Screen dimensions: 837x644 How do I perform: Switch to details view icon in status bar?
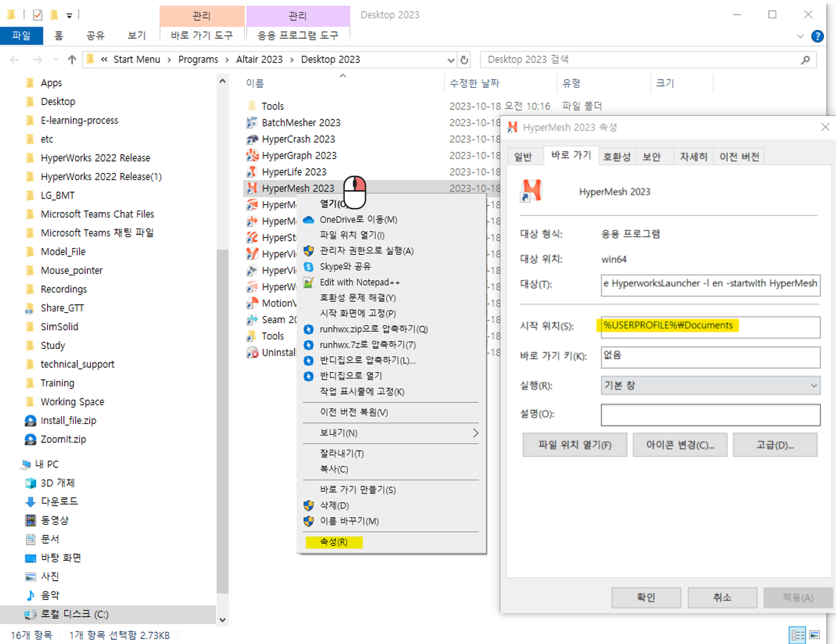pyautogui.click(x=797, y=635)
